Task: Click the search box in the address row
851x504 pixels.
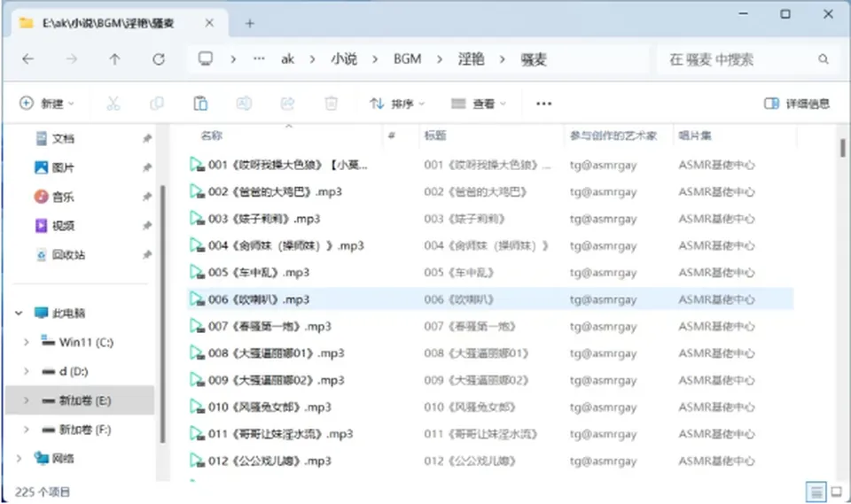Action: (x=750, y=59)
